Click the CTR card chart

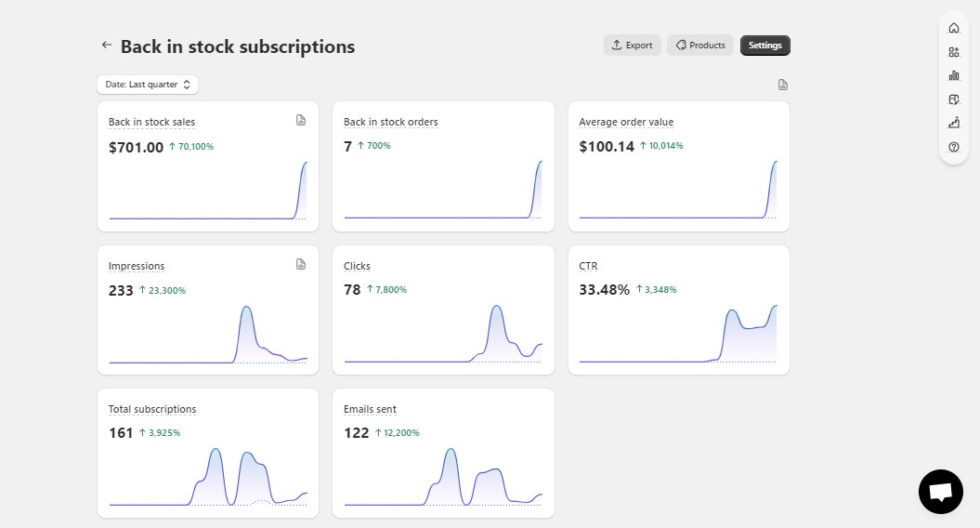point(678,334)
